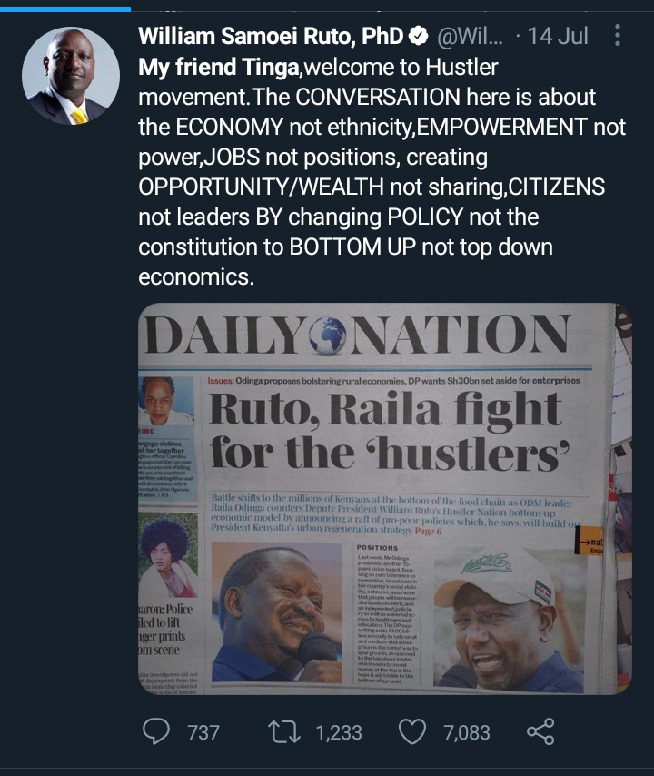This screenshot has height=776, width=654.
Task: Open the Daily Nation newspaper image
Action: coord(385,499)
